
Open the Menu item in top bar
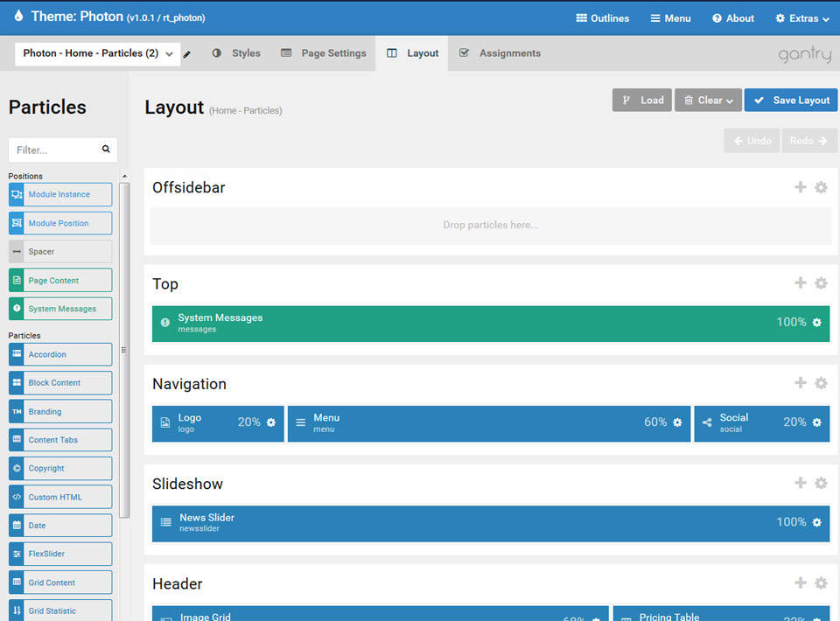[671, 18]
